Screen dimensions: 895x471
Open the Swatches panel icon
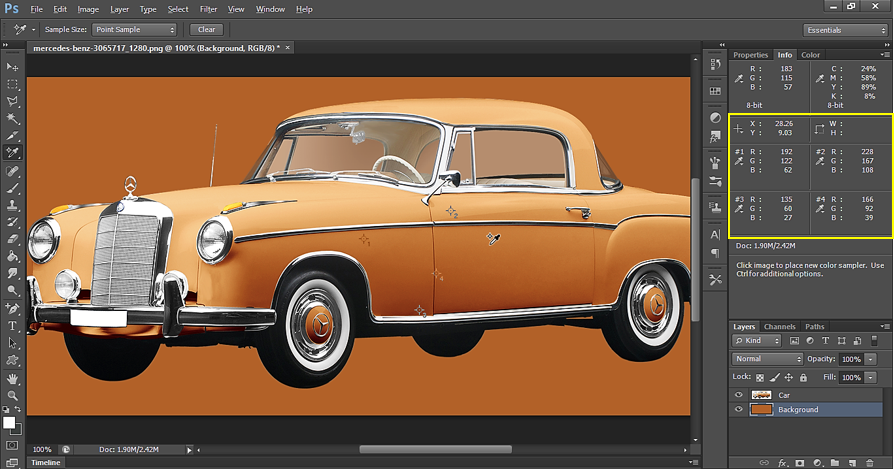tap(715, 91)
